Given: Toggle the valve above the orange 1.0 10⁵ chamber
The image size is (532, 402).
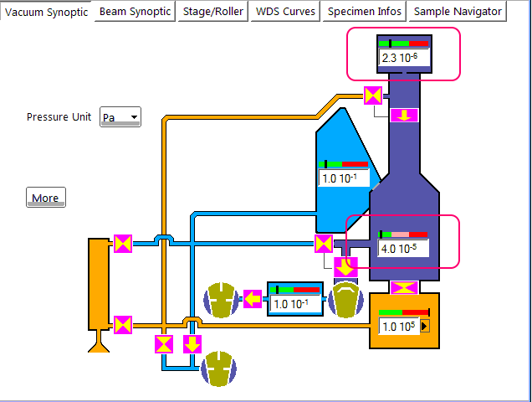Looking at the screenshot, I should 405,287.
